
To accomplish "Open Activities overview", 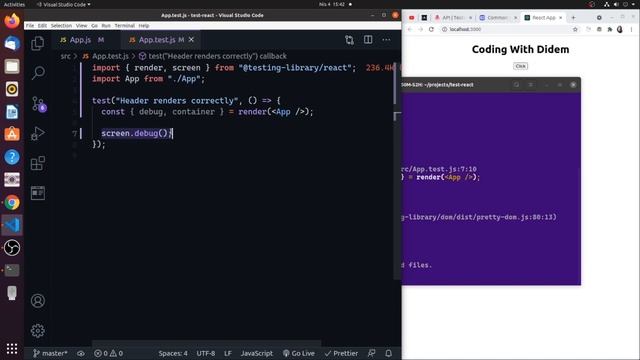I will pos(14,4).
